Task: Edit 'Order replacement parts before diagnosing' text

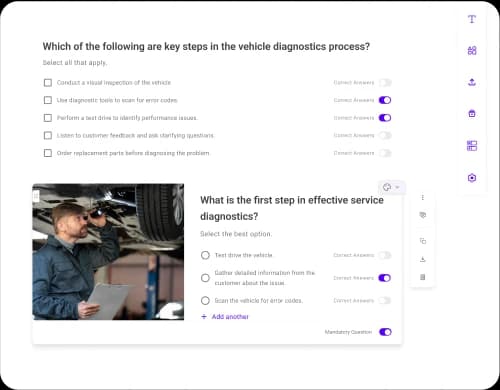Action: 133,153
